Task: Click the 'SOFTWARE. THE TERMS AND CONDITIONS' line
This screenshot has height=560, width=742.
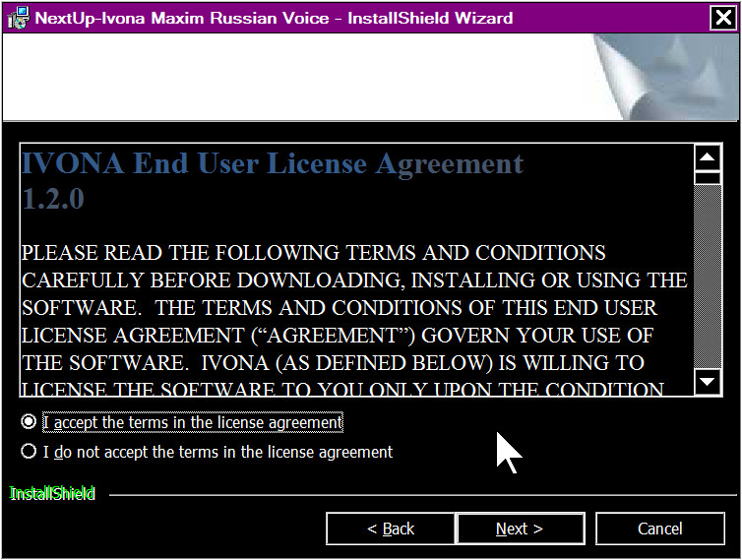Action: 340,308
